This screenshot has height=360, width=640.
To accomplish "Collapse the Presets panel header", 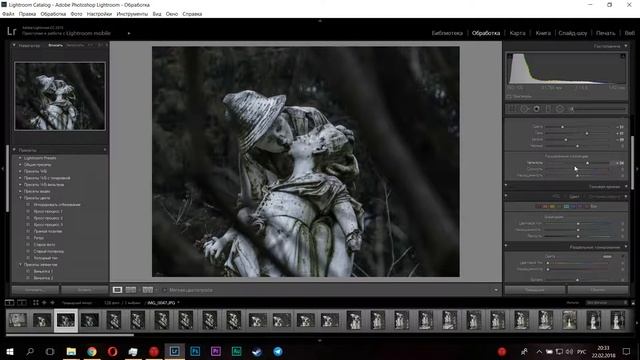I will pos(14,150).
